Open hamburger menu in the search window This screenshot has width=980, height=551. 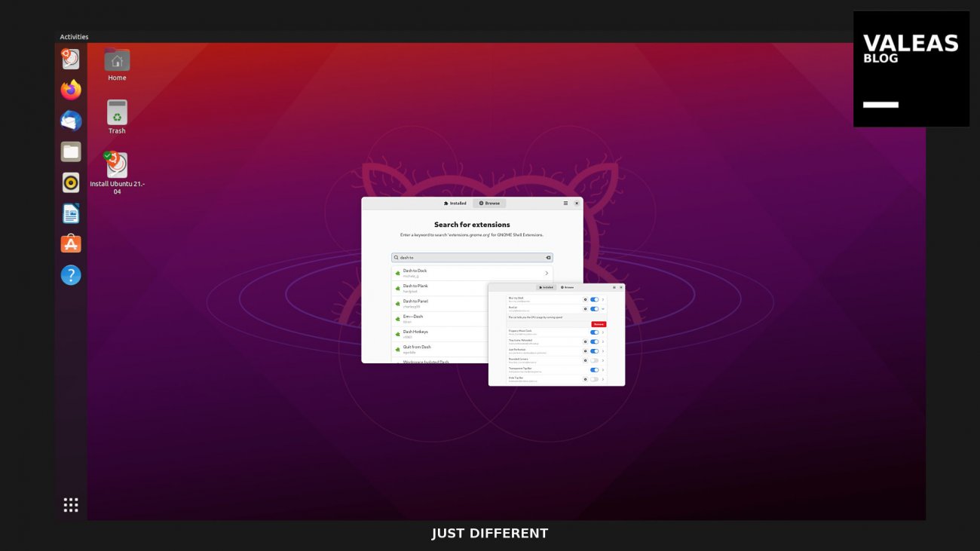[x=565, y=203]
